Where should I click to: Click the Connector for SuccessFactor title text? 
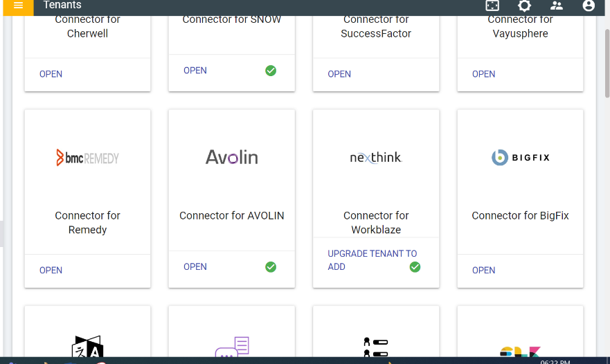click(x=376, y=26)
